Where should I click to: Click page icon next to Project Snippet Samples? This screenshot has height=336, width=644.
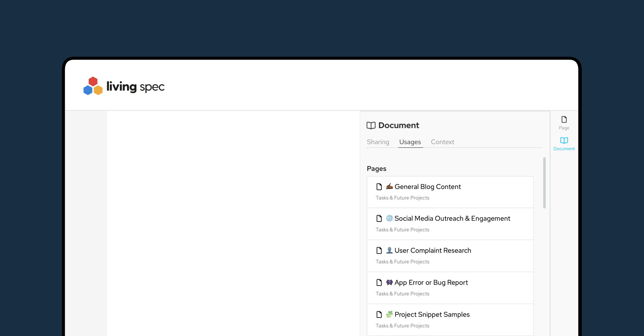[x=379, y=315]
